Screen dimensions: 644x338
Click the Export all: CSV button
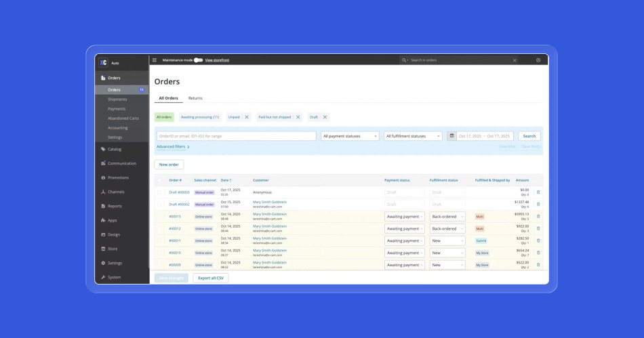tap(211, 278)
